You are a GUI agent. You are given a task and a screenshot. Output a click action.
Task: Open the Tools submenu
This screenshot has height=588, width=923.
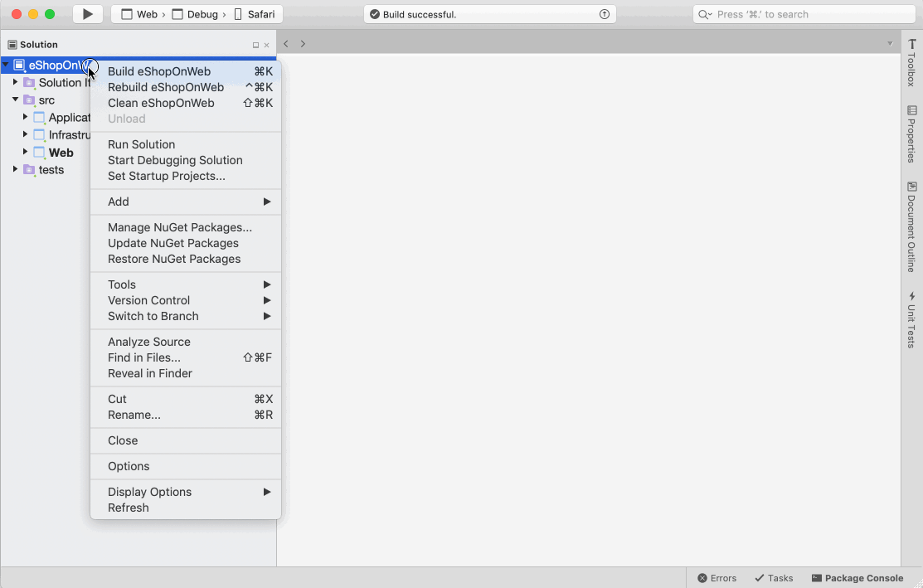coord(186,284)
